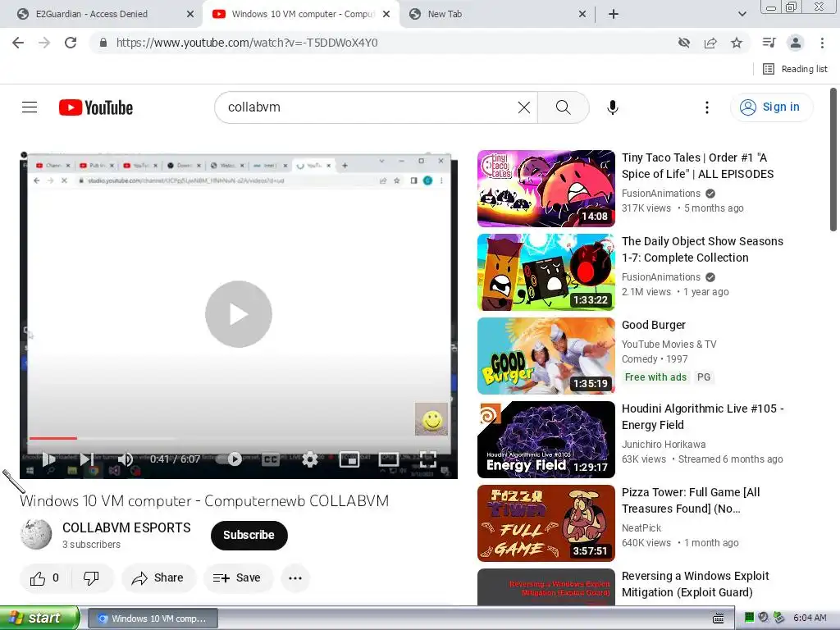Viewport: 840px width, 630px height.
Task: Click the page vertical scrollbar
Action: tap(833, 160)
